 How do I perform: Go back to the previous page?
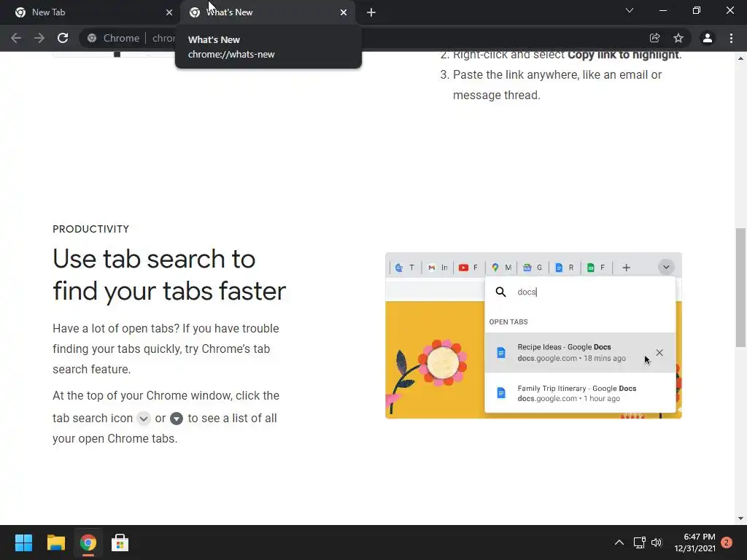[16, 38]
